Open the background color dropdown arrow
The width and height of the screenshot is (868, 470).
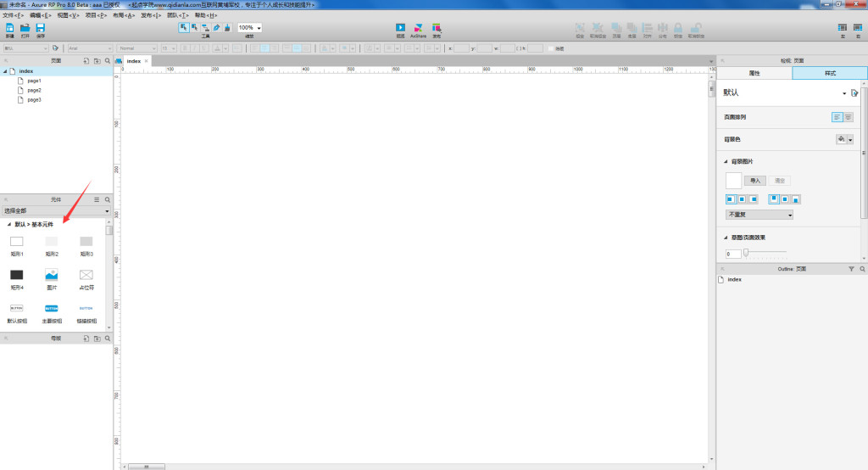851,140
